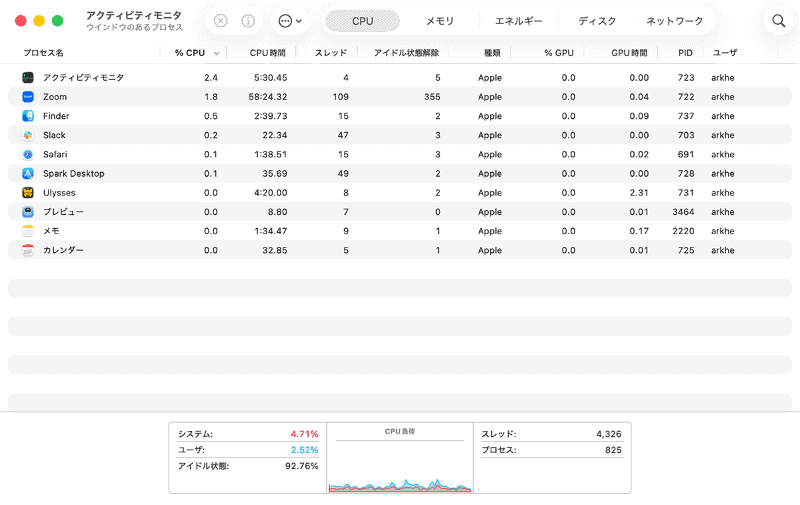Select the プレビュー process name
The width and height of the screenshot is (800, 505).
(63, 212)
